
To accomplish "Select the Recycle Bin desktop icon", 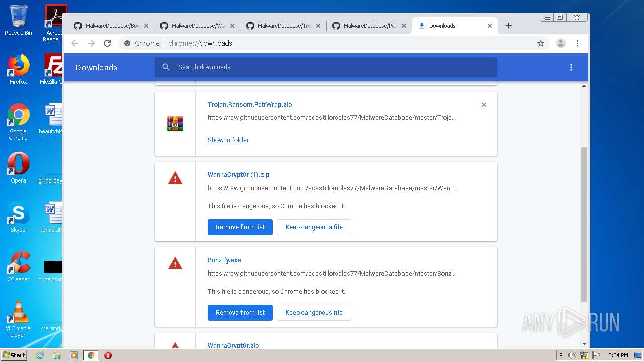I will click(18, 20).
